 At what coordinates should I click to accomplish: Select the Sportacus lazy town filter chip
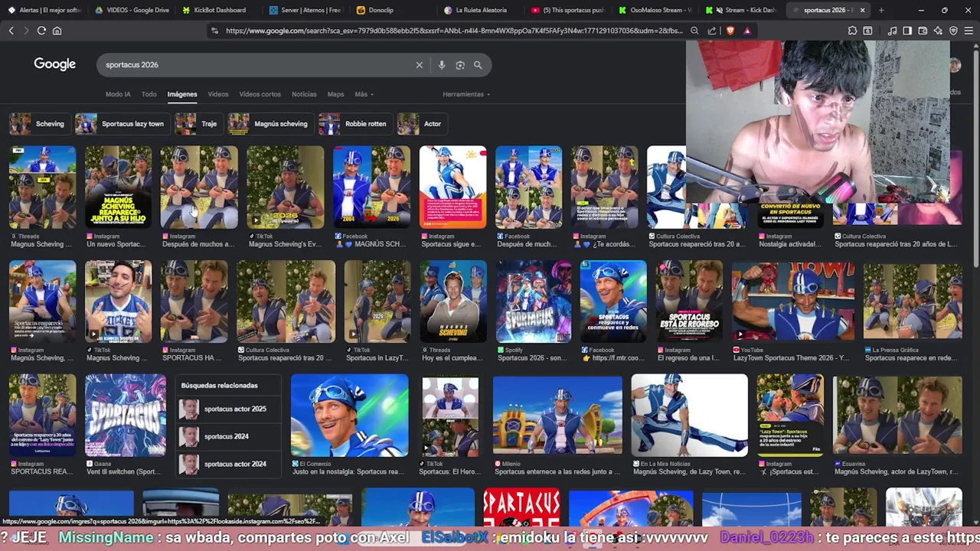(121, 123)
